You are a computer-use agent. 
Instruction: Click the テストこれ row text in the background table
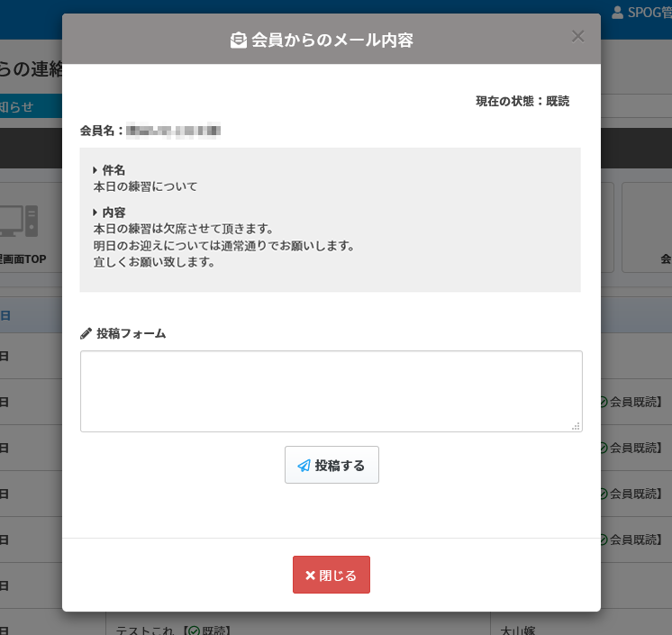pos(145,630)
